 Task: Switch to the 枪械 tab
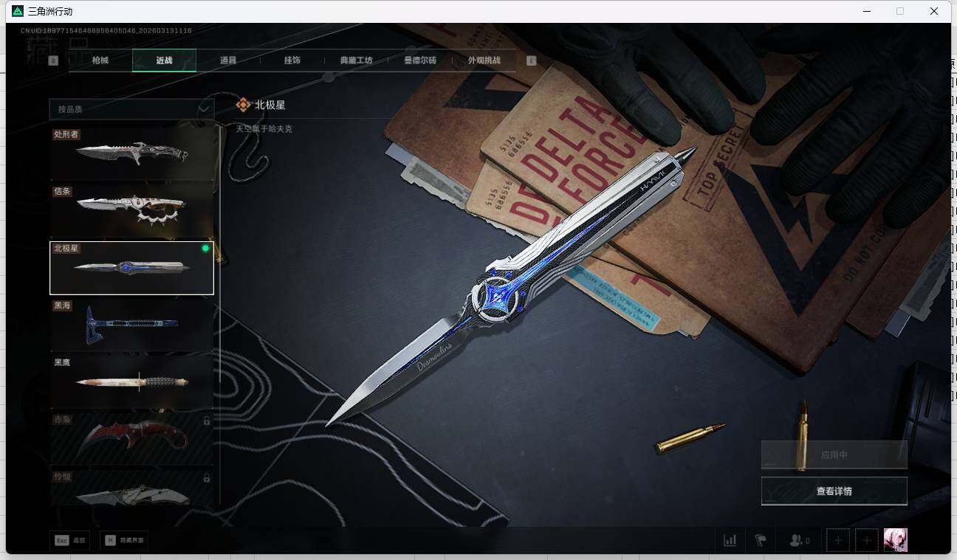[x=100, y=61]
